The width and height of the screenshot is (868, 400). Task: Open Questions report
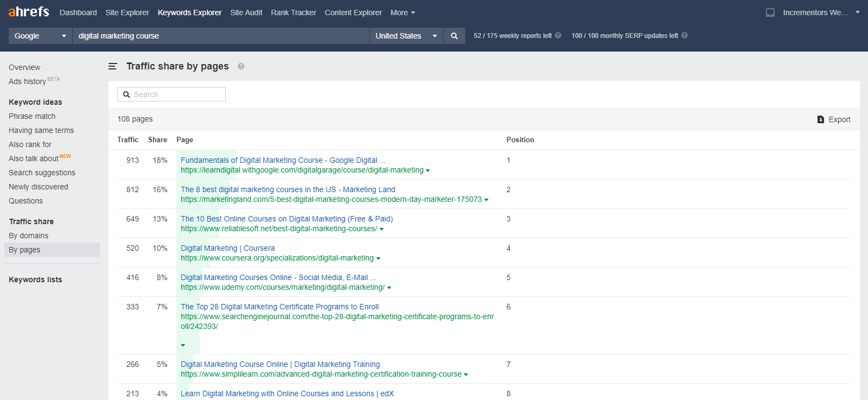[x=26, y=201]
